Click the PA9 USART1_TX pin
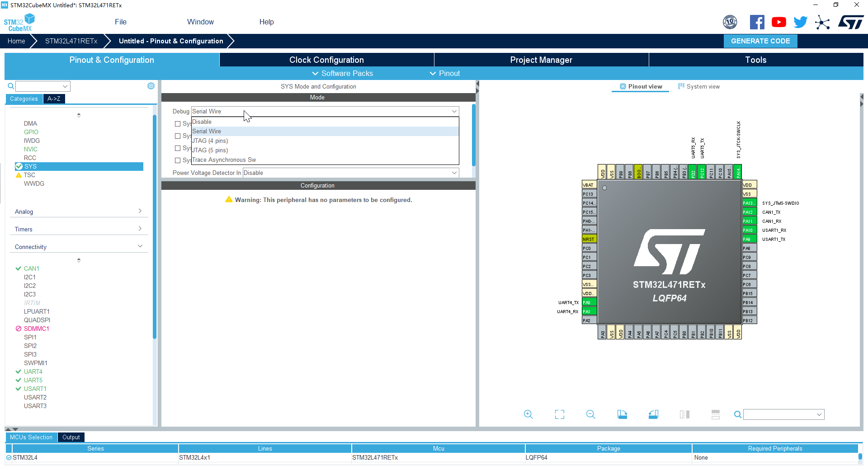The image size is (868, 470). 749,239
